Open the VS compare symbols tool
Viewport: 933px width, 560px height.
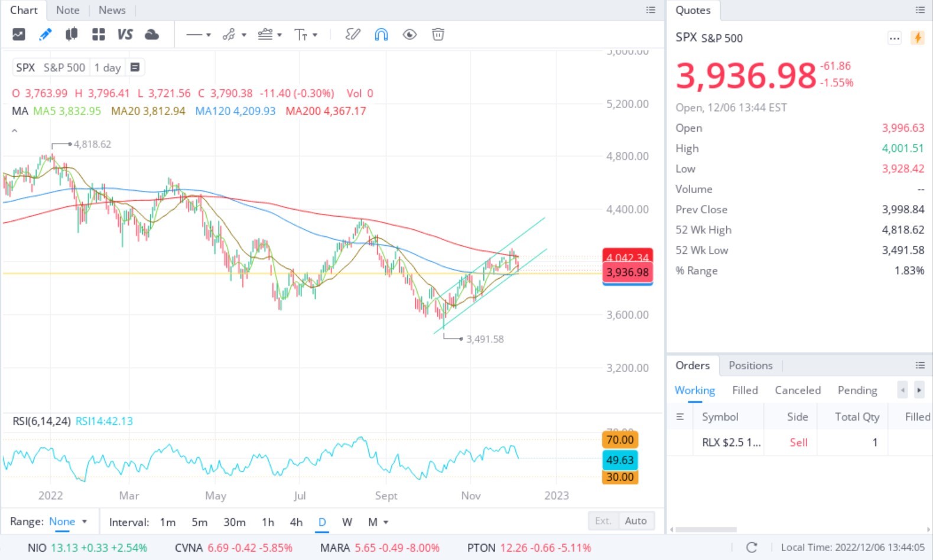[x=125, y=35]
